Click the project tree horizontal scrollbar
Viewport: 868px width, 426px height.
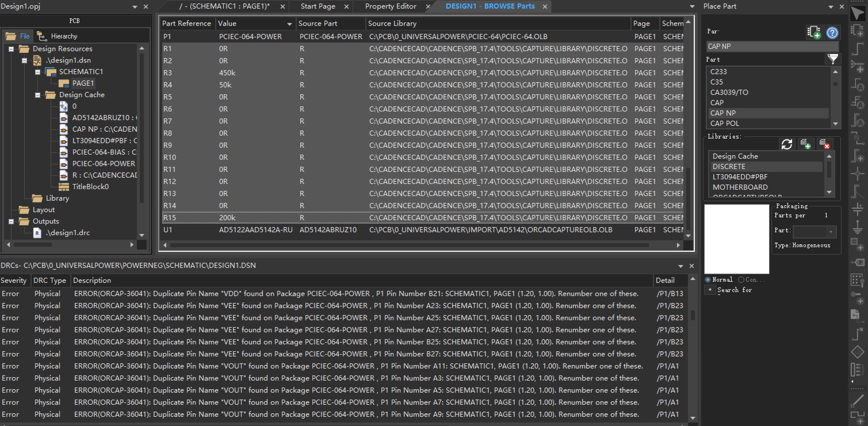coord(32,245)
